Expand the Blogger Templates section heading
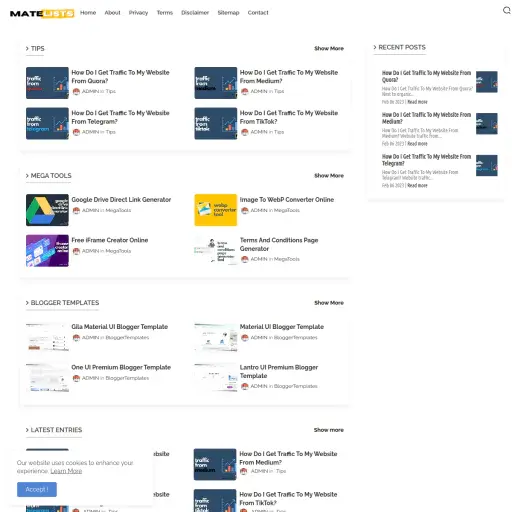Viewport: 512px width, 512px height. pos(62,303)
